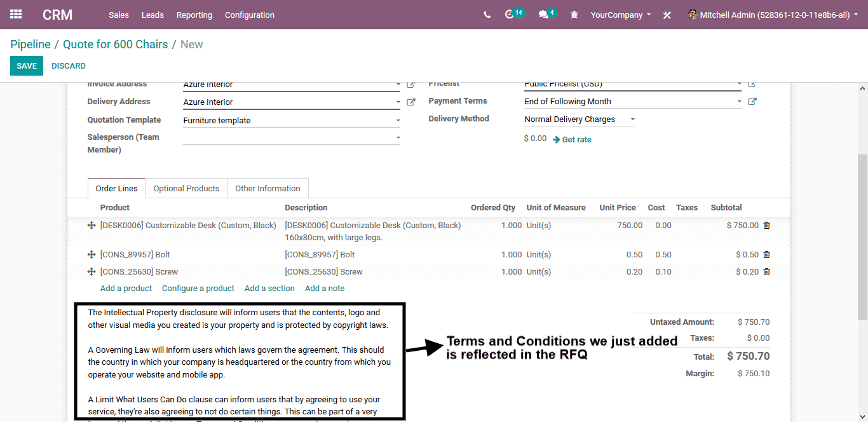The width and height of the screenshot is (868, 422).
Task: Click the trash icon for the Bolt line
Action: coord(766,254)
